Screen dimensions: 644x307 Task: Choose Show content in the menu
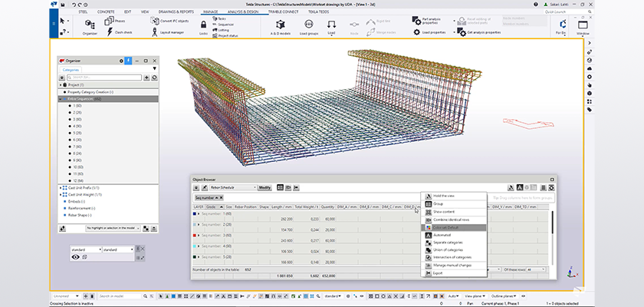click(454, 212)
